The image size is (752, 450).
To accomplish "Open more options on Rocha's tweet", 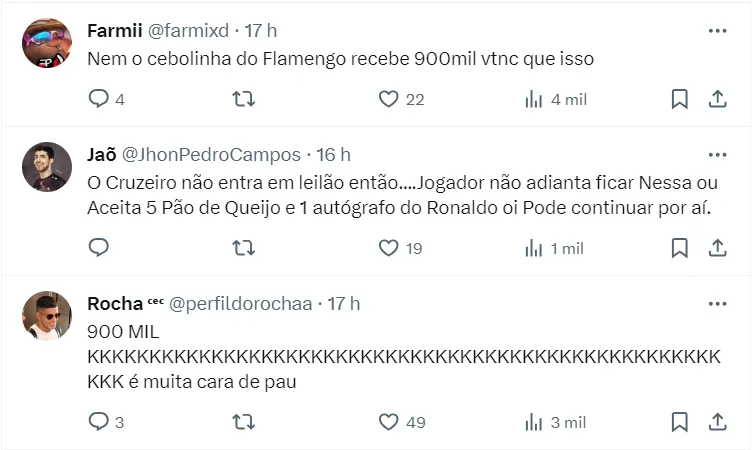I will click(x=717, y=303).
